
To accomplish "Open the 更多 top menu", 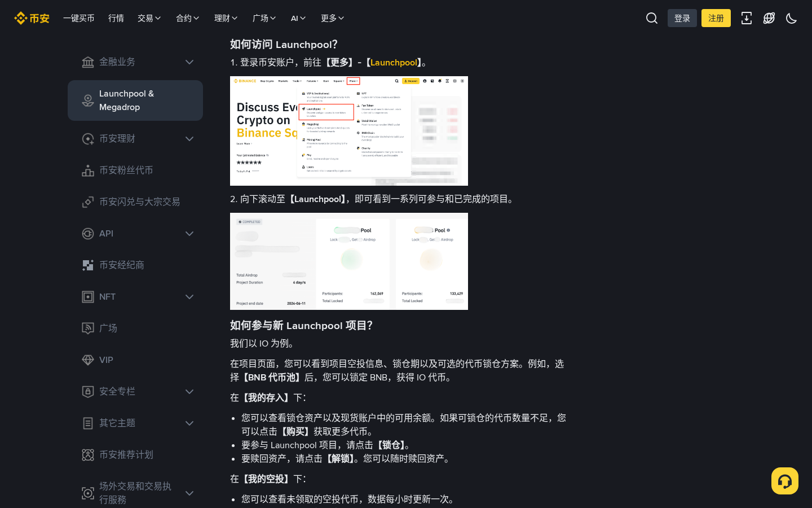I will [x=333, y=18].
